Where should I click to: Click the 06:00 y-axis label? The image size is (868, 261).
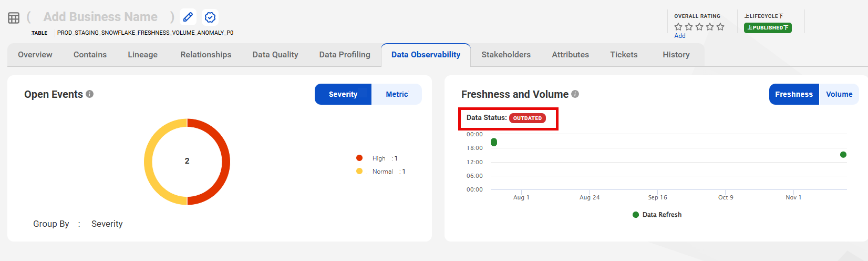[x=474, y=176]
